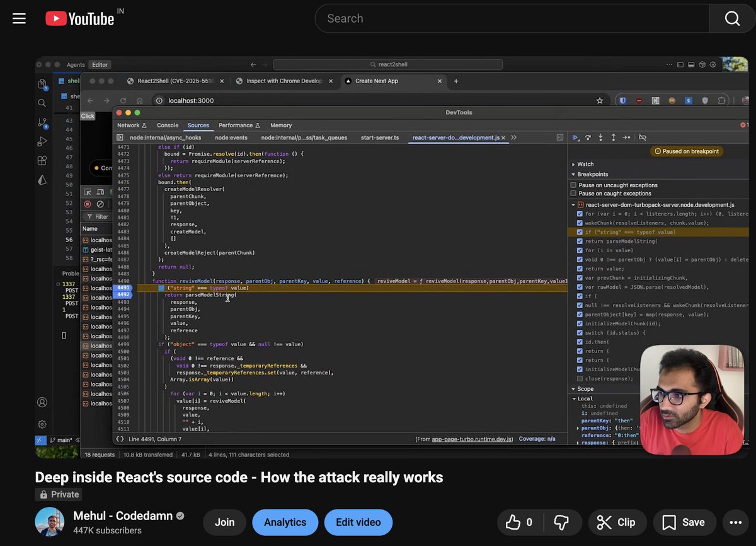The width and height of the screenshot is (756, 546).
Task: Open VS Code Extensions icon
Action: pyautogui.click(x=42, y=161)
